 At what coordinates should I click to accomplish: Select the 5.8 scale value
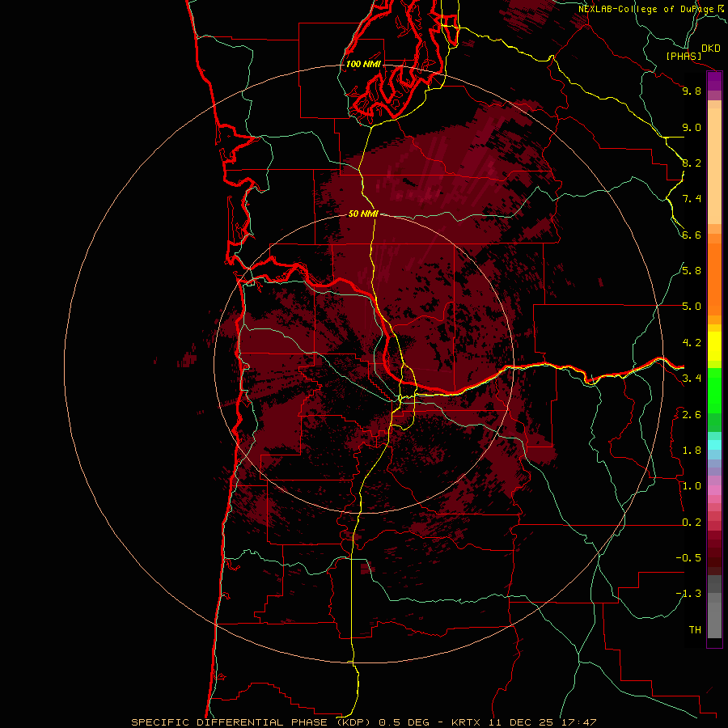pos(692,271)
